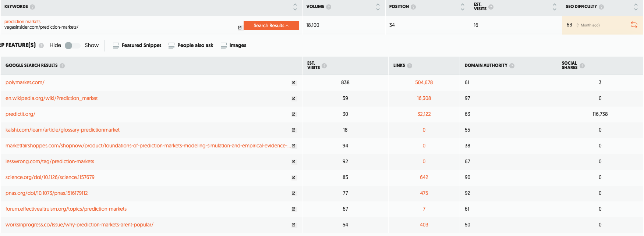The image size is (644, 236).
Task: Click help icon next to Domain Authority
Action: point(512,66)
